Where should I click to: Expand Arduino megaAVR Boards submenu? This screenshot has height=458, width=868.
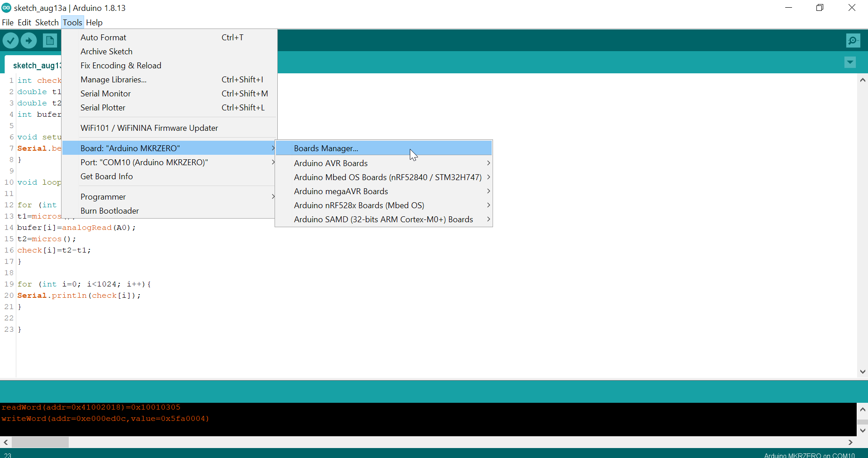pyautogui.click(x=384, y=191)
